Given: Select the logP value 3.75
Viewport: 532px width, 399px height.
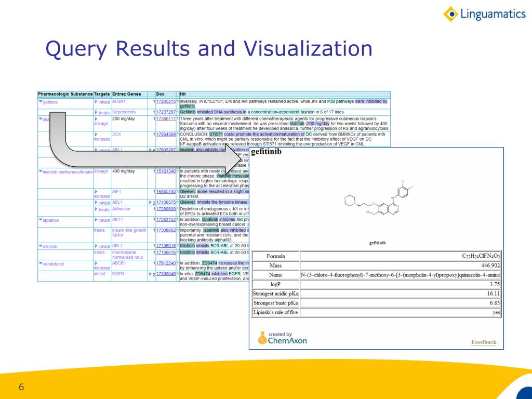Looking at the screenshot, I should 495,284.
